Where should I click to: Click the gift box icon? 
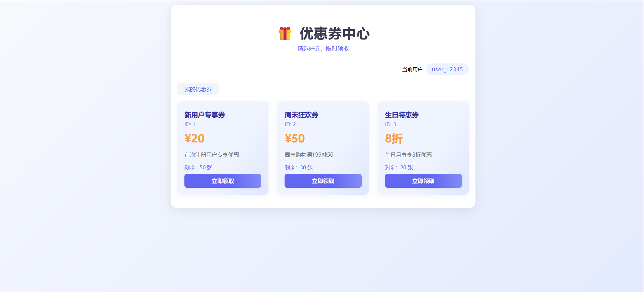[285, 34]
